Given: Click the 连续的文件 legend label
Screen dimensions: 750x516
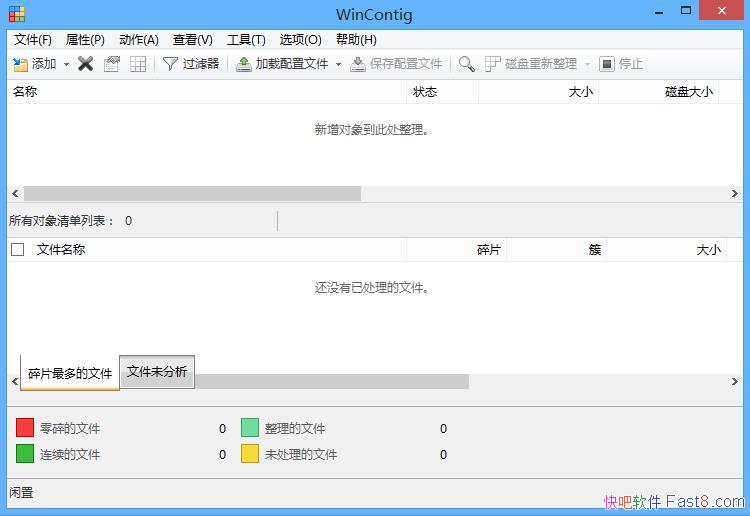Looking at the screenshot, I should coord(70,454).
